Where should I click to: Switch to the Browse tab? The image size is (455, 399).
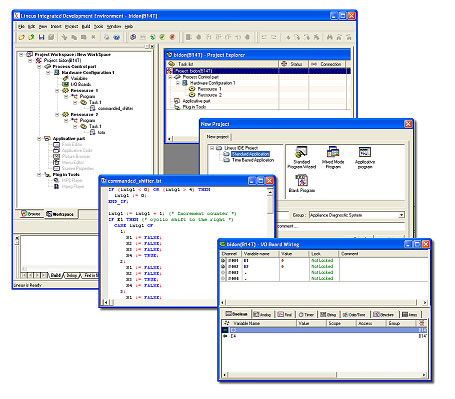coord(31,214)
